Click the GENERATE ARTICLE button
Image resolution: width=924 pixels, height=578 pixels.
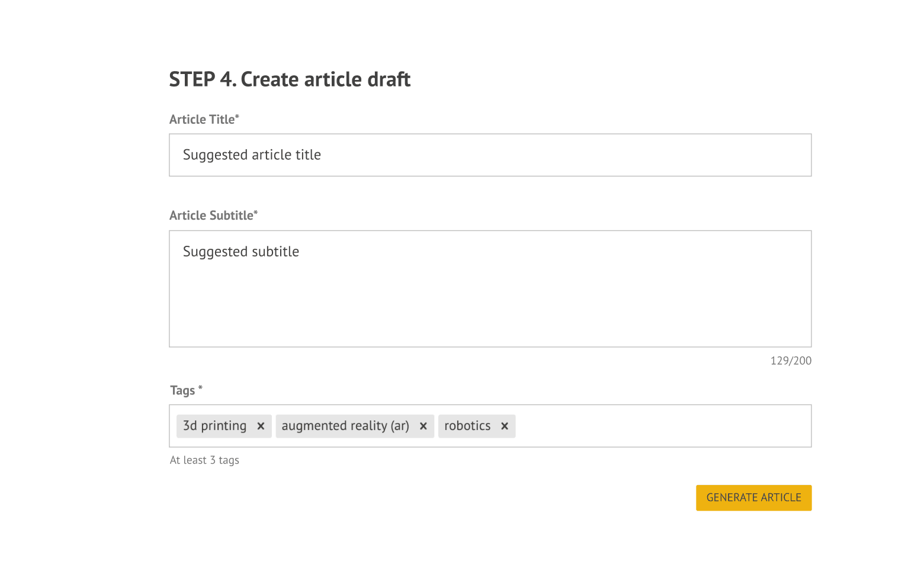tap(753, 497)
